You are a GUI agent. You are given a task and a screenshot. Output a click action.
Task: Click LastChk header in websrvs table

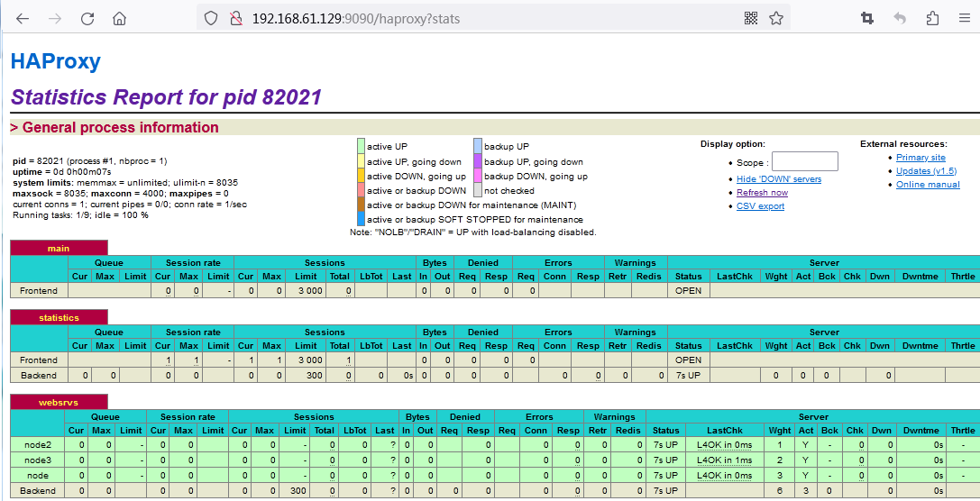point(724,430)
